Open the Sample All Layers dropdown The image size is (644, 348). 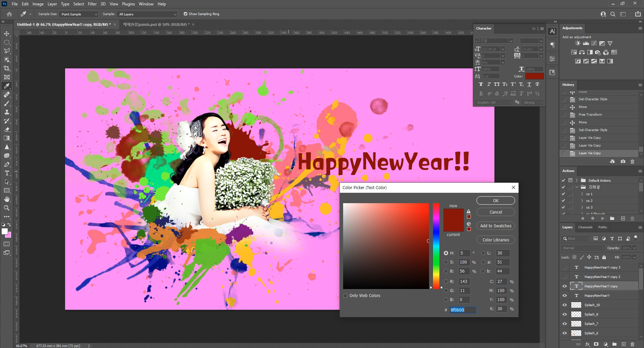(147, 14)
